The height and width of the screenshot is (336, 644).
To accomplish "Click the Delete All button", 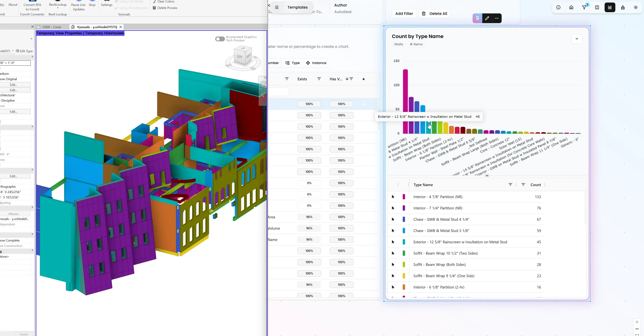I will [435, 14].
